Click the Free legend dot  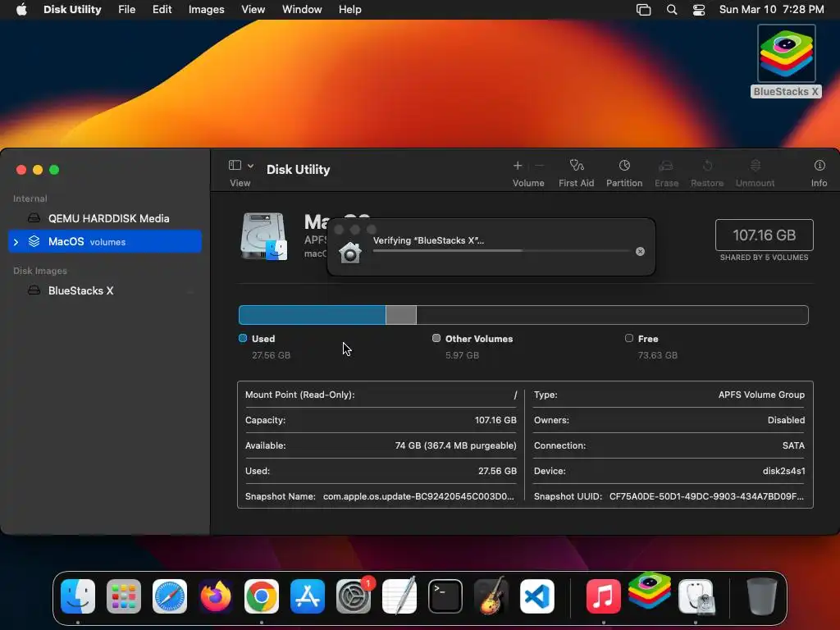(x=629, y=338)
